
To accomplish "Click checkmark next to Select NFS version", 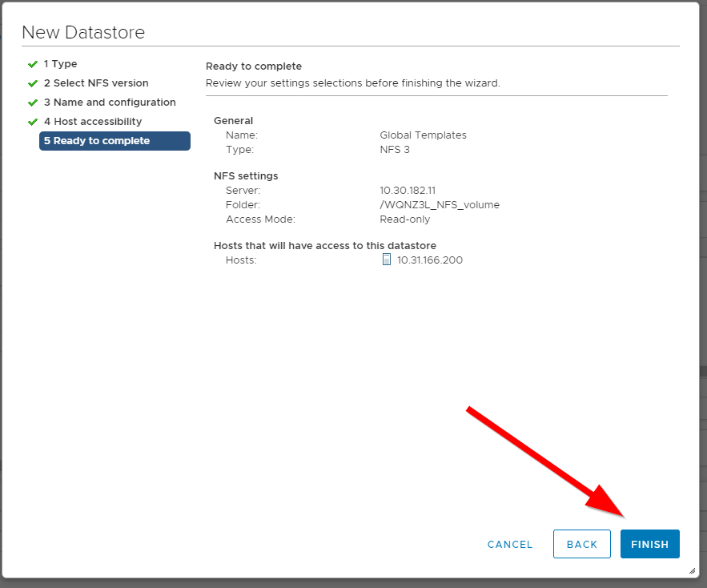I will (x=33, y=83).
